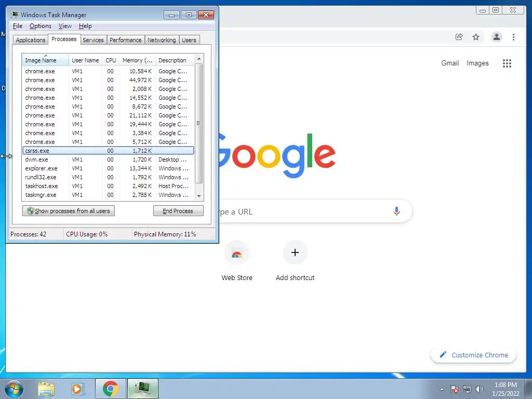Open the View menu
The image size is (532, 399).
pyautogui.click(x=65, y=26)
